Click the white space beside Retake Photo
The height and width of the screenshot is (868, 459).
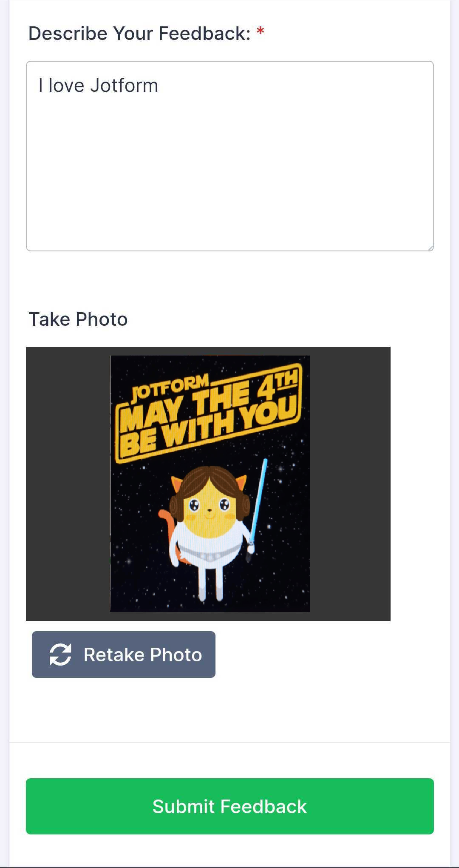coord(323,655)
